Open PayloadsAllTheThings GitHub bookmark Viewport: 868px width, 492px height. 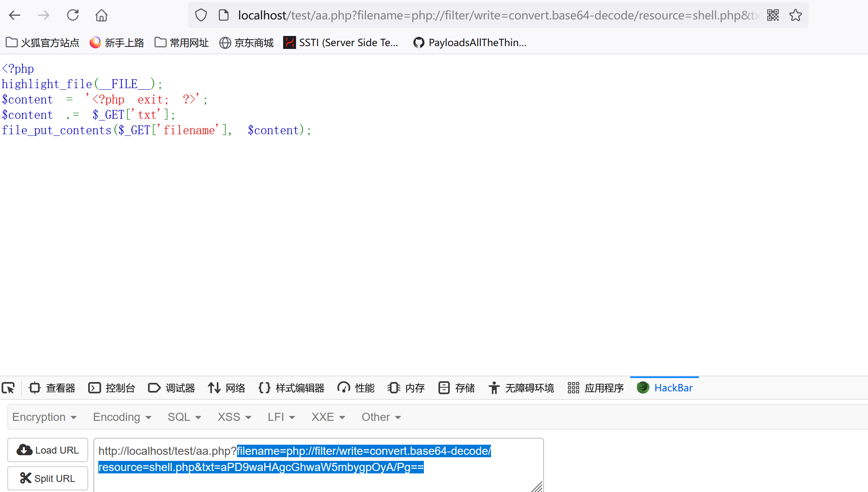click(469, 42)
